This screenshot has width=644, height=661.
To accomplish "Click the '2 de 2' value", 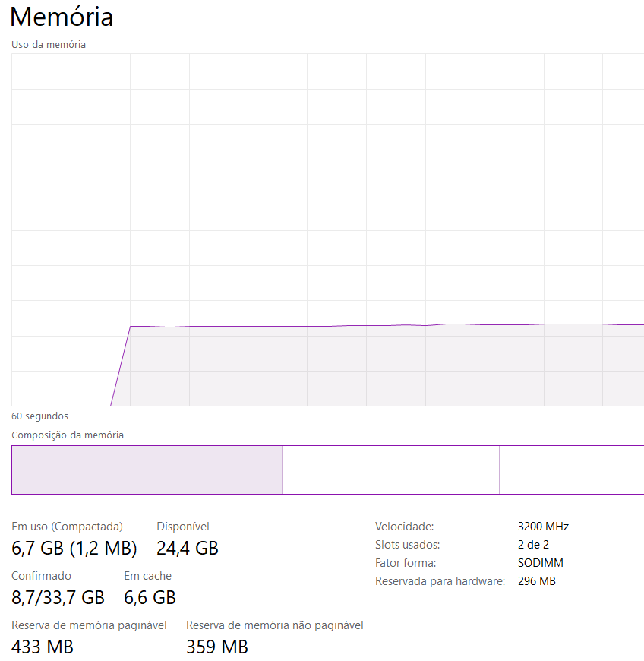I will [x=534, y=545].
